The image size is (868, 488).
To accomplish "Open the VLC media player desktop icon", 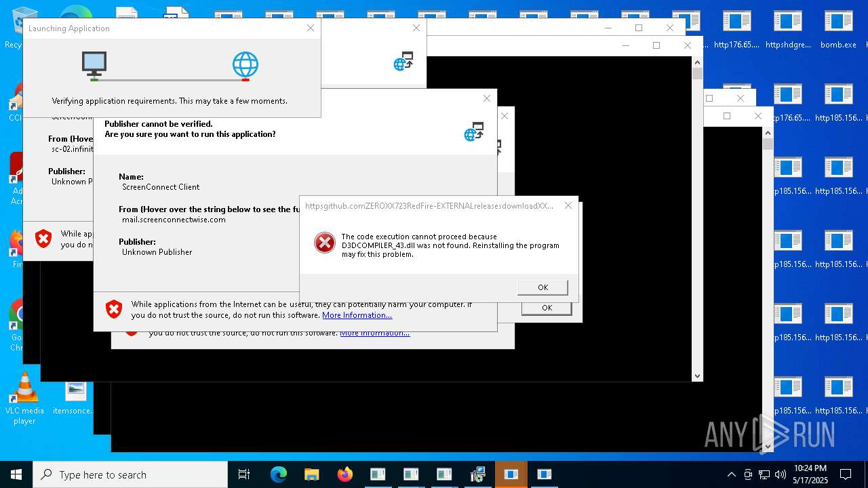I will 24,399.
